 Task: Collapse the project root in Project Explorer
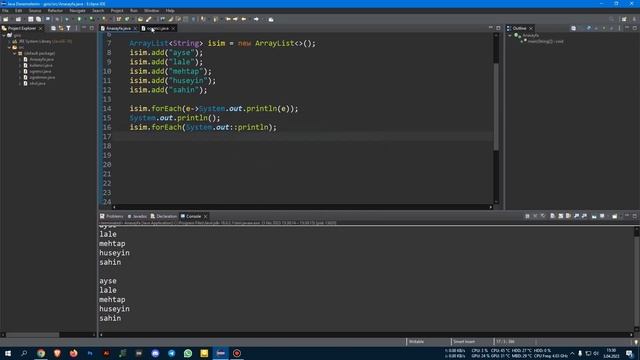4,36
